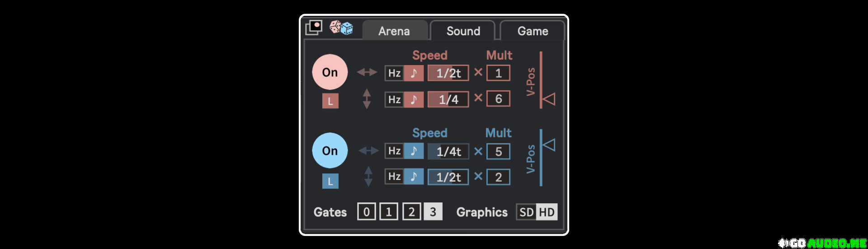
Task: Select SD graphics mode
Action: click(526, 212)
